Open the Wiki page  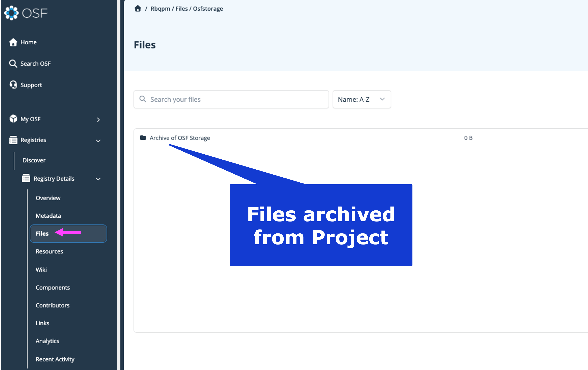coord(41,270)
